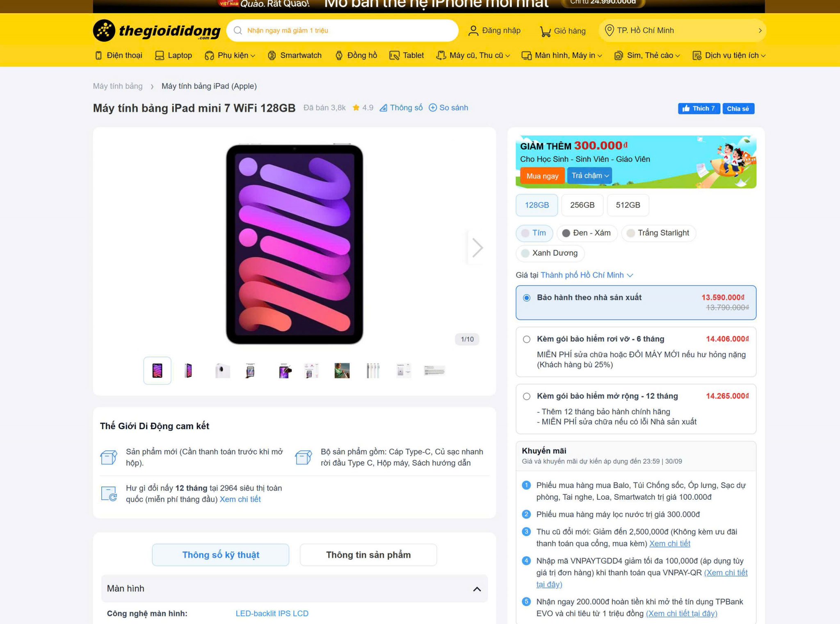Expand the Phụ kiện menu dropdown
The width and height of the screenshot is (840, 624).
point(253,56)
